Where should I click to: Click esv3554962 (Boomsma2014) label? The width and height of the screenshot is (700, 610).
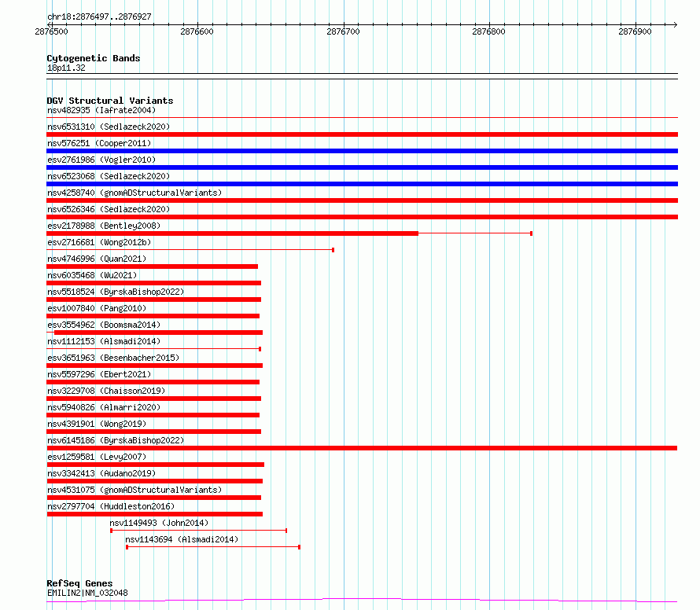pos(104,325)
